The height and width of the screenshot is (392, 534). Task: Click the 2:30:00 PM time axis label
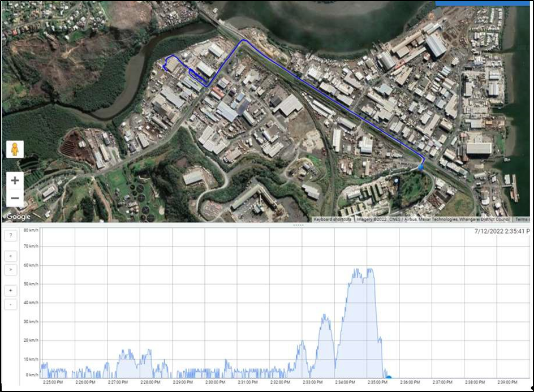tap(215, 382)
